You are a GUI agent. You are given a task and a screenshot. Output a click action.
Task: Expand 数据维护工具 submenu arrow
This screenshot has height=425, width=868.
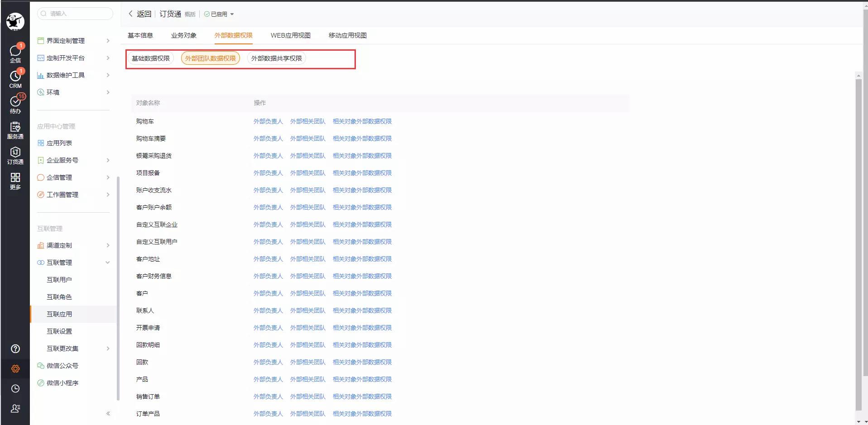coord(108,75)
